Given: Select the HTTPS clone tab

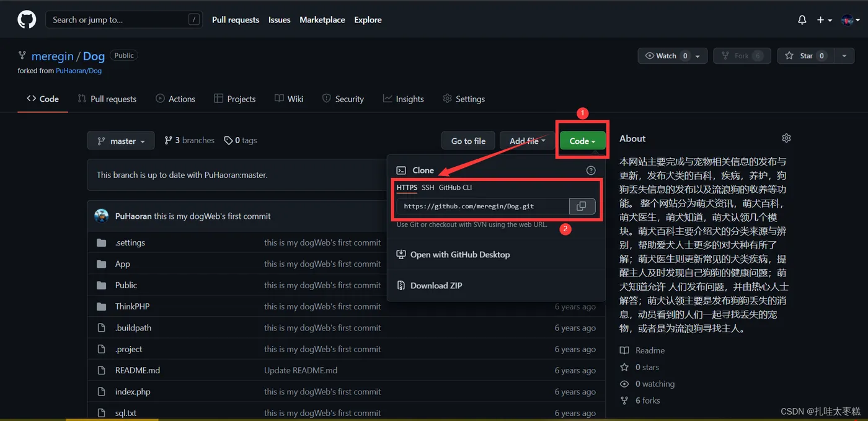Looking at the screenshot, I should (x=407, y=187).
